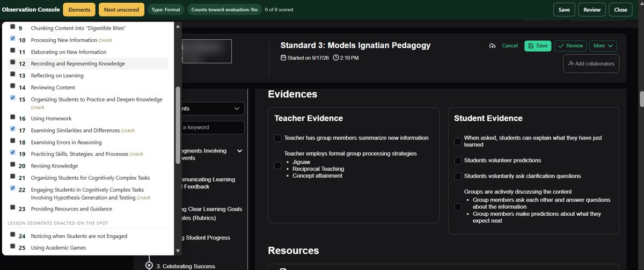Click the circle marker beside 3. Celebrating Success

pos(149,266)
